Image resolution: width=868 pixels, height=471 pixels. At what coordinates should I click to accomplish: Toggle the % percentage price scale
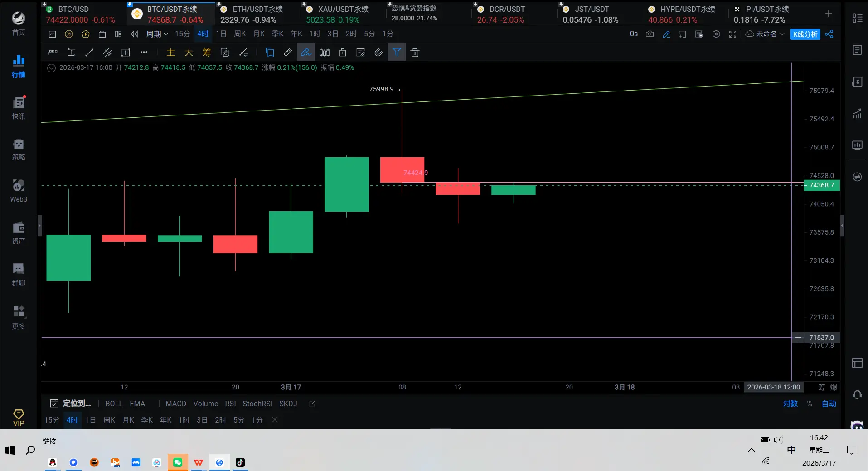click(810, 404)
